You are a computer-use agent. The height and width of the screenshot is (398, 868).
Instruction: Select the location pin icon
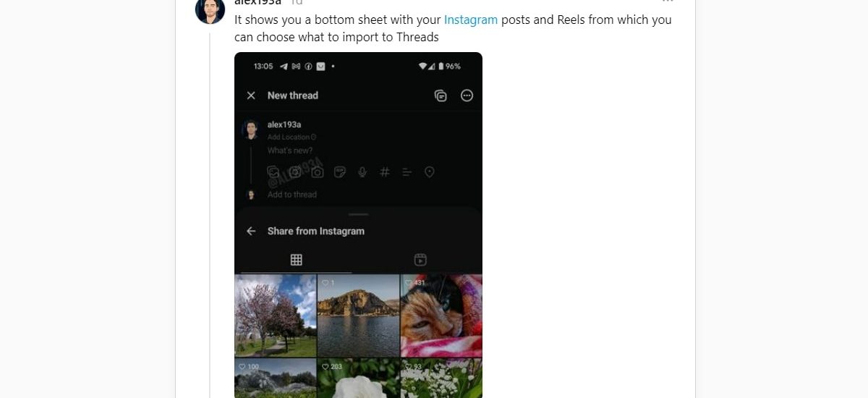[x=430, y=172]
